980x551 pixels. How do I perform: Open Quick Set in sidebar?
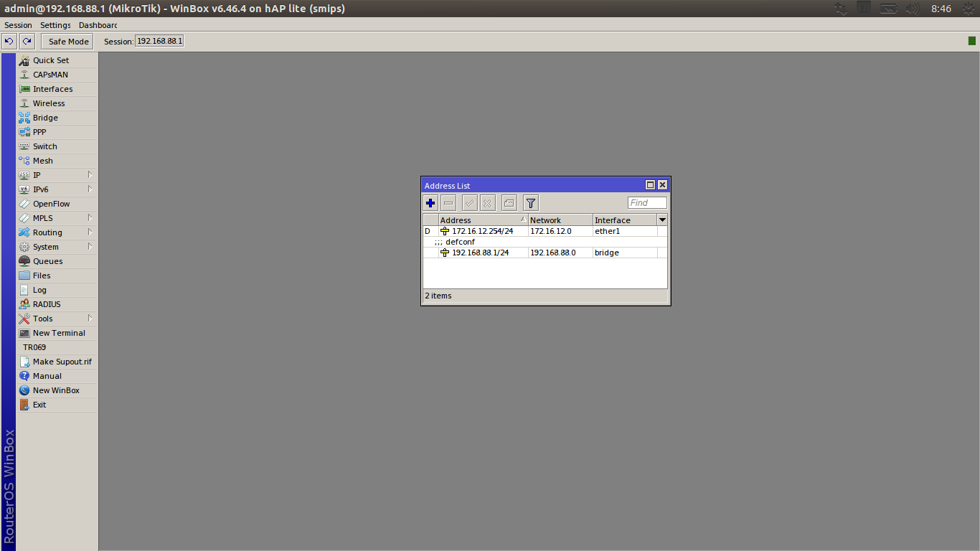point(57,60)
